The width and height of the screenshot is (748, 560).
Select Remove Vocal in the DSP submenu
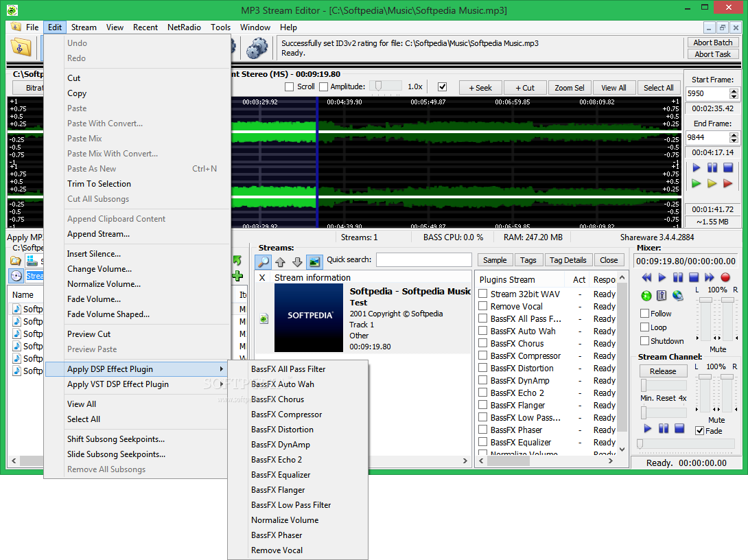(x=277, y=550)
